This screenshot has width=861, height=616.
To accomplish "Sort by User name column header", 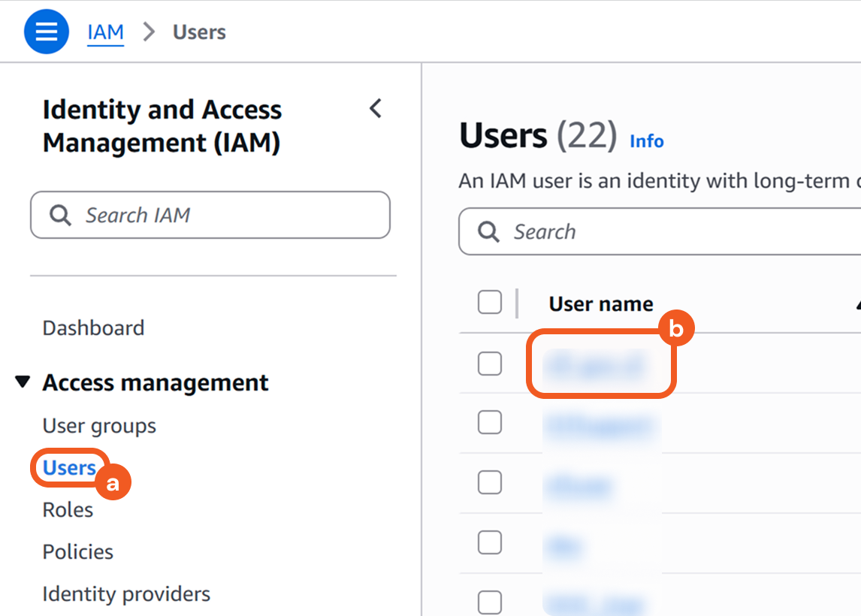I will coord(601,304).
